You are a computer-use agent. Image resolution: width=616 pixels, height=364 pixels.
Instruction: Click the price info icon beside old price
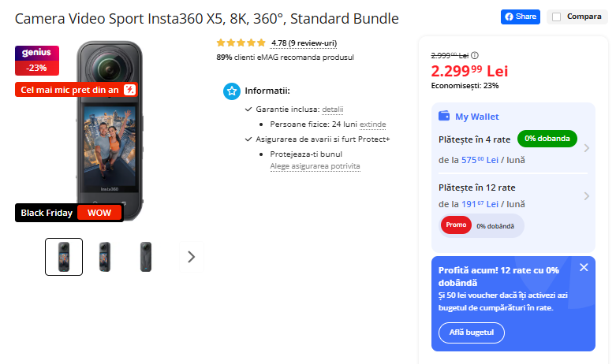click(x=475, y=55)
